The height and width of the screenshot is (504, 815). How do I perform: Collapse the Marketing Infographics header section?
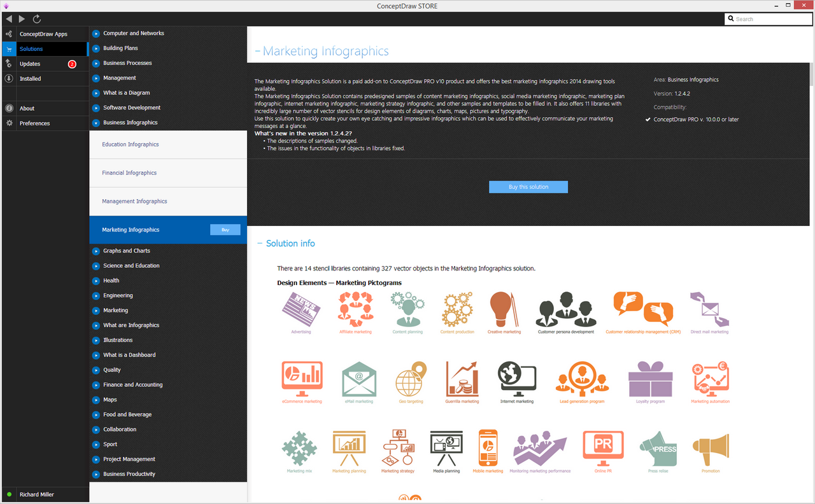pyautogui.click(x=258, y=52)
